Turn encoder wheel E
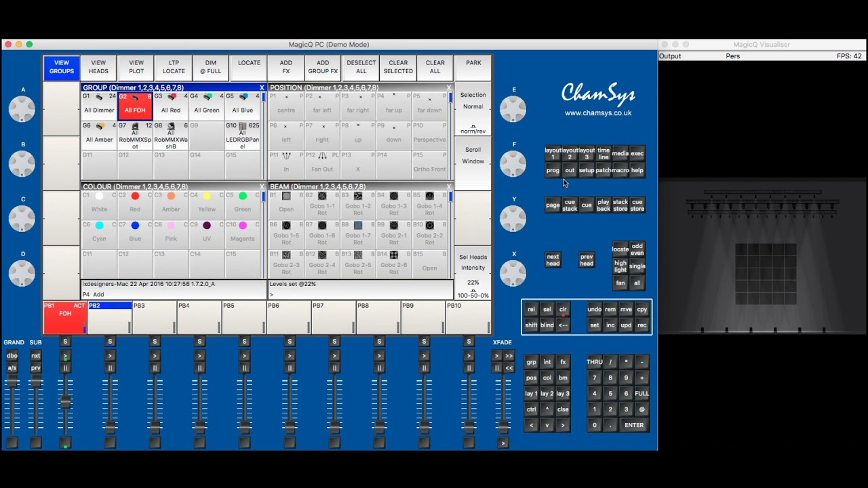 click(x=513, y=108)
